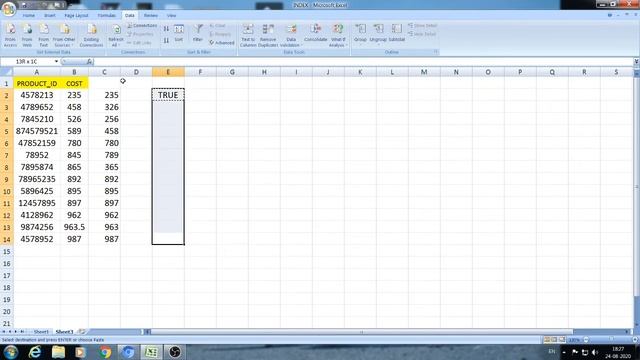Click Ungroup outline button
Viewport: 640px width, 360px height.
pos(378,33)
